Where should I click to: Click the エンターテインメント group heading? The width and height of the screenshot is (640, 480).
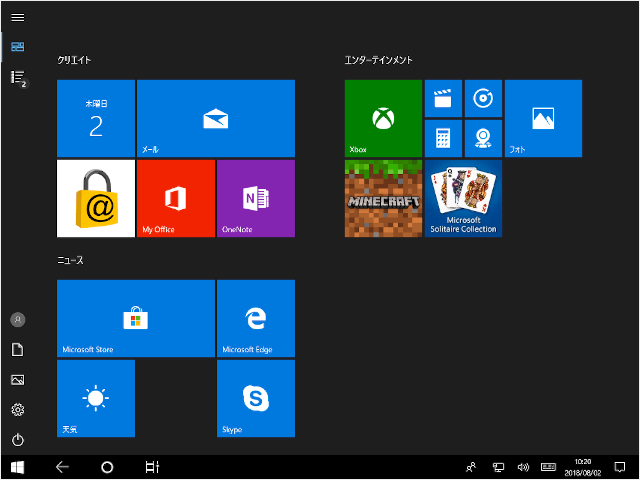pos(378,60)
